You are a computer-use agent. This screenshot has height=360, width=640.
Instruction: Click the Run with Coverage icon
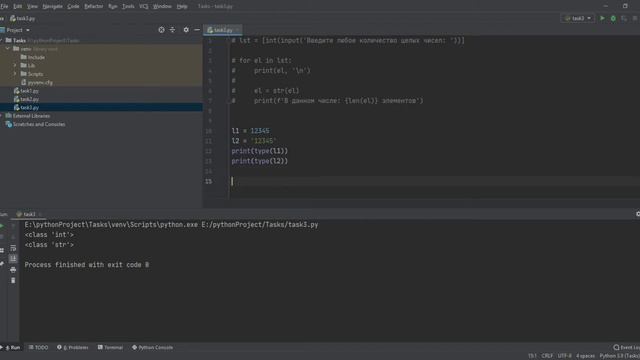(624, 18)
